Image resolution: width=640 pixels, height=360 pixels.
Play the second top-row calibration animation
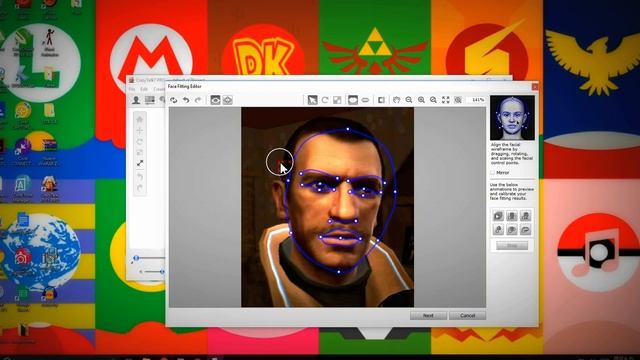point(512,216)
